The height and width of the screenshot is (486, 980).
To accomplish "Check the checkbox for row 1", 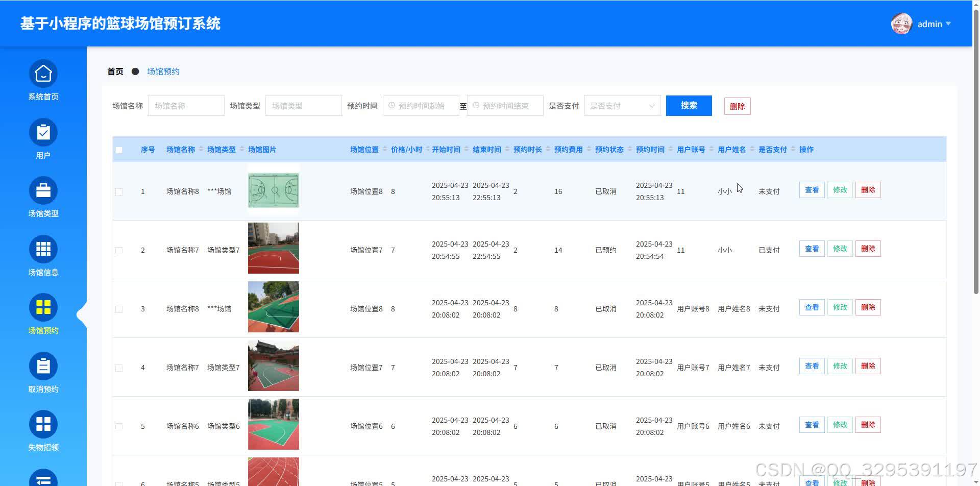I will pos(119,191).
